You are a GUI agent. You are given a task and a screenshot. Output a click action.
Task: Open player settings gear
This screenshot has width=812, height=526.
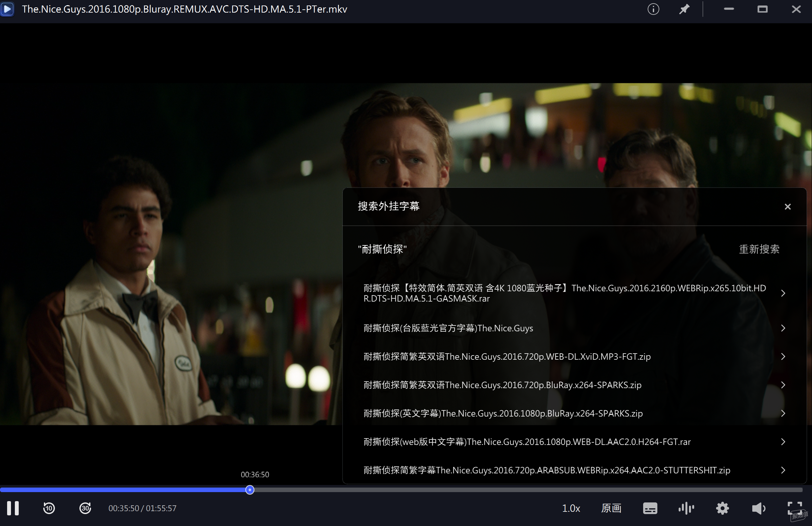(722, 508)
